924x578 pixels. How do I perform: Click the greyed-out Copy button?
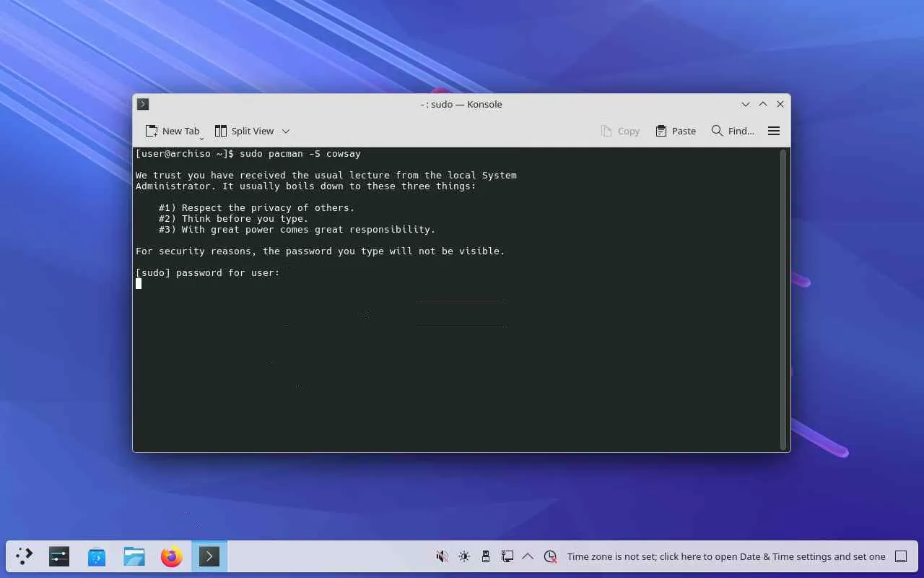(620, 131)
